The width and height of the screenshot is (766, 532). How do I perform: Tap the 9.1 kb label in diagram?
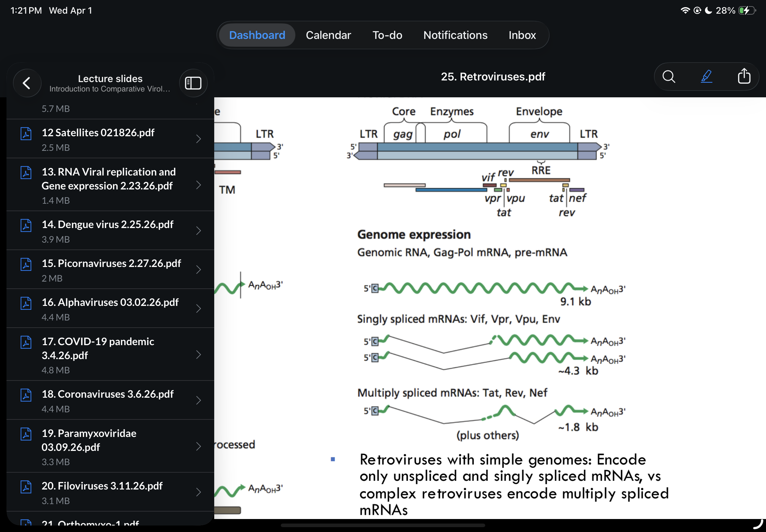point(575,302)
